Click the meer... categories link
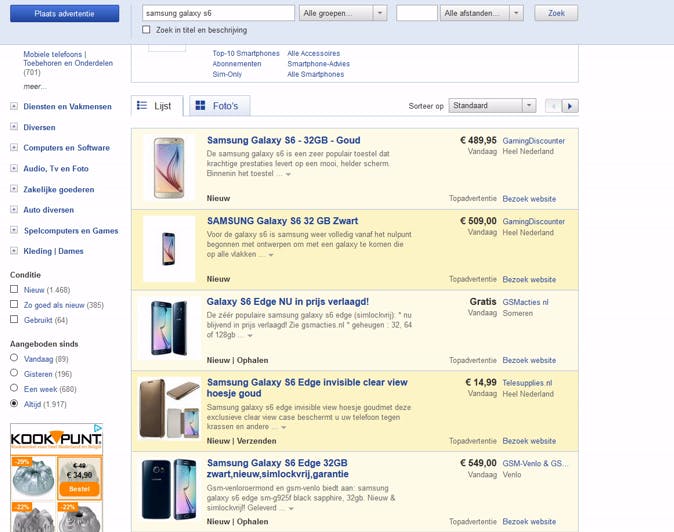 pyautogui.click(x=35, y=86)
